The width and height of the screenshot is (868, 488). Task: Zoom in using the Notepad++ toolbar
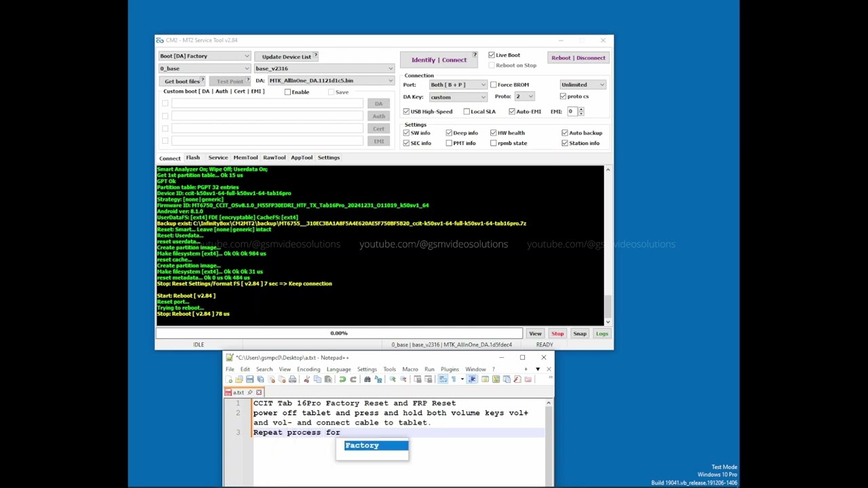[x=393, y=379]
